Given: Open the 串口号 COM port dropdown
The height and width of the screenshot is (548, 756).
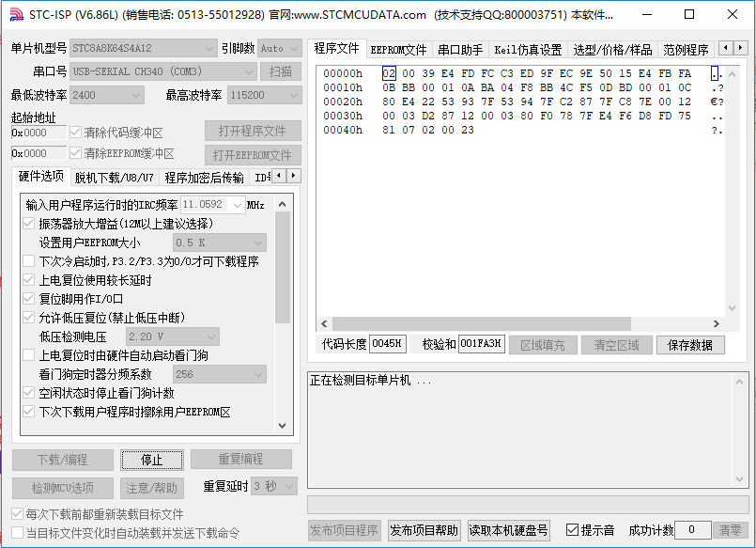Looking at the screenshot, I should tap(163, 71).
